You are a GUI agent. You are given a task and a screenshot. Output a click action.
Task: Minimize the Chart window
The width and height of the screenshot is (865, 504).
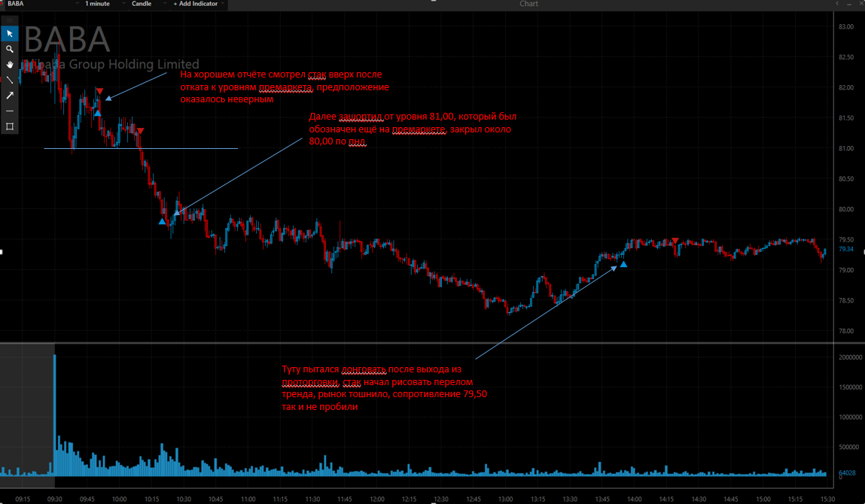(x=849, y=4)
